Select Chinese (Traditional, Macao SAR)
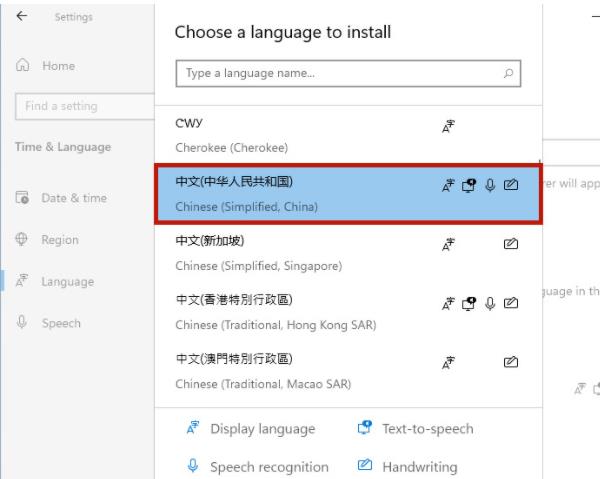The height and width of the screenshot is (479, 600). click(x=348, y=371)
